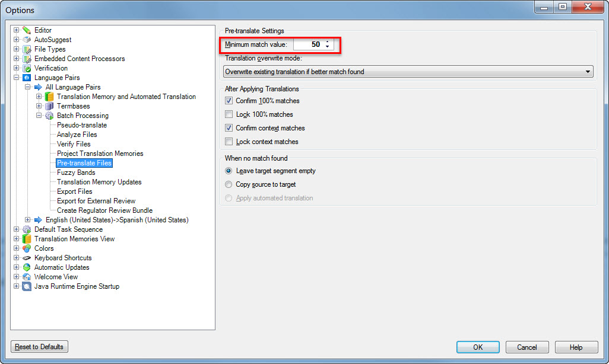The image size is (609, 364).
Task: Toggle Confirm context matches checkbox
Action: coord(229,128)
